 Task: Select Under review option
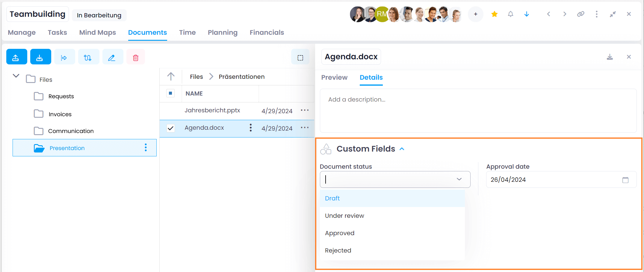tap(392, 216)
